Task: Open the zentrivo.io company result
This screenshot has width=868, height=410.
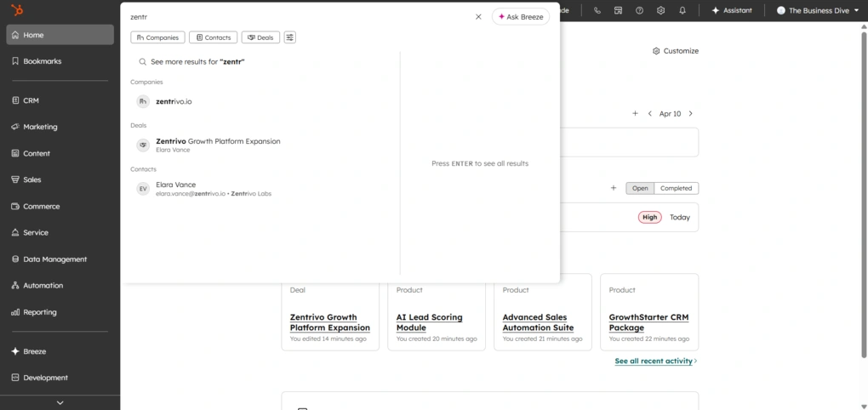Action: tap(174, 102)
